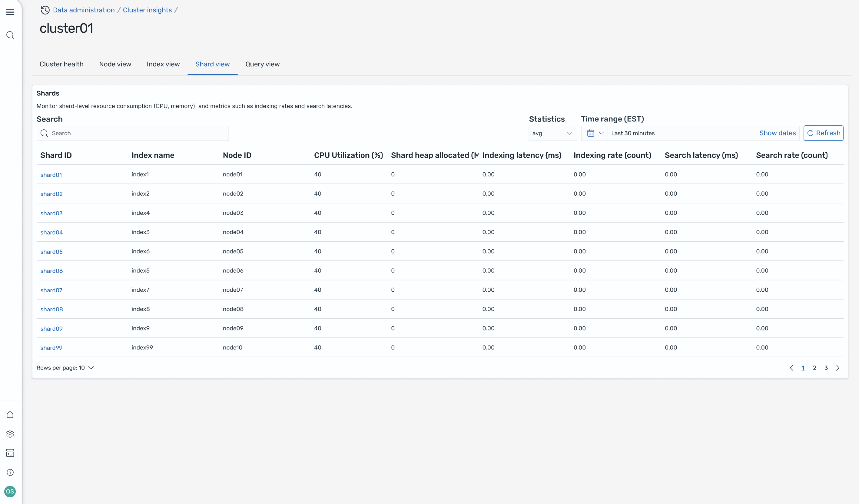Open the Rows per page dropdown
The image size is (859, 504).
[x=65, y=368]
